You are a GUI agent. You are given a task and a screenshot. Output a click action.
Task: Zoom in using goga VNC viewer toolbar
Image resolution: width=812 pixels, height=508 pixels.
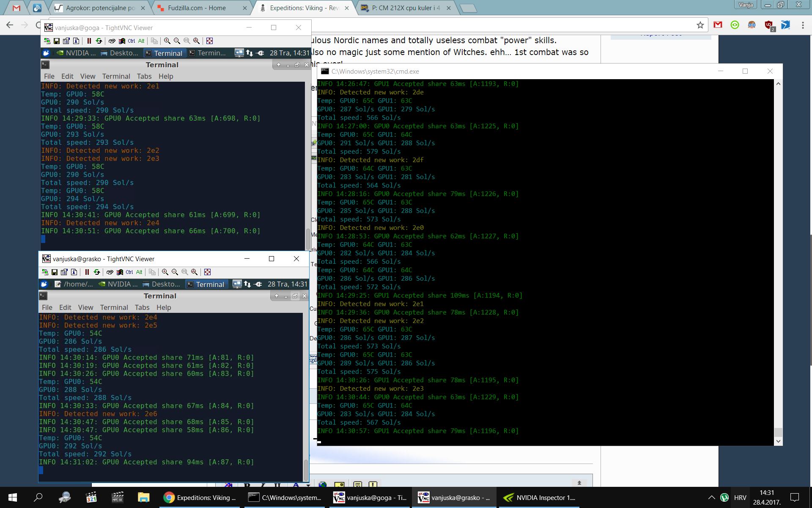tap(167, 41)
